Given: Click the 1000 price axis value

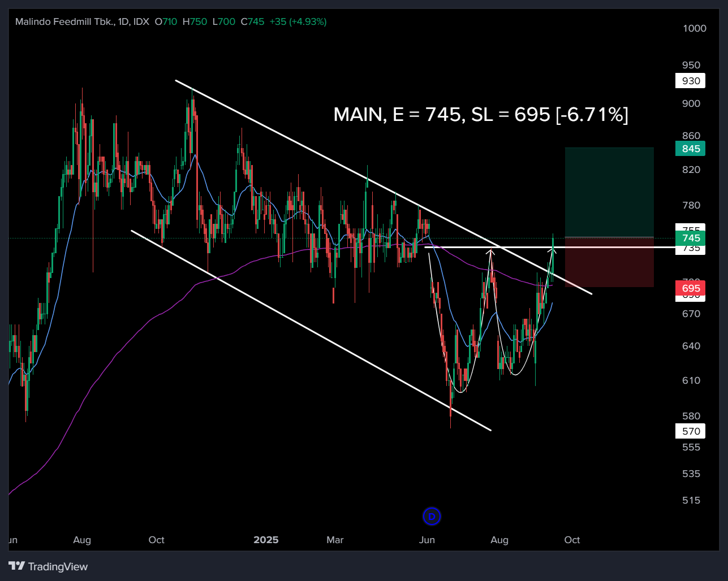Looking at the screenshot, I should pos(694,28).
